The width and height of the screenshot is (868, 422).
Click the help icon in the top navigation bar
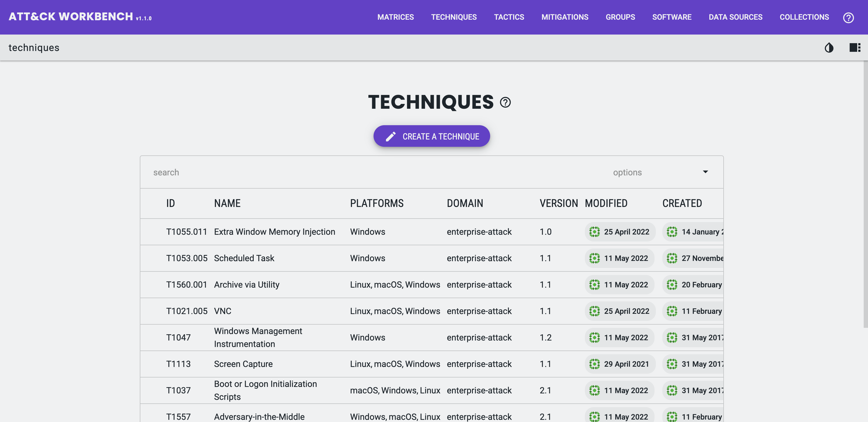(848, 18)
